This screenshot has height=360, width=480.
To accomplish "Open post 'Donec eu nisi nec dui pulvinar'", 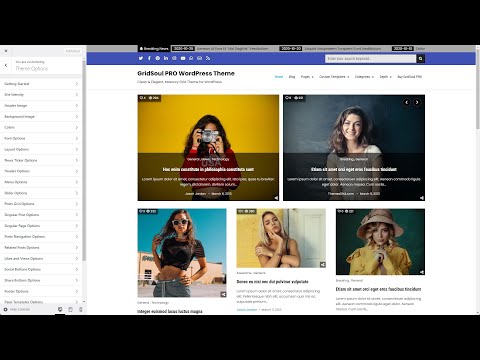I will click(272, 282).
